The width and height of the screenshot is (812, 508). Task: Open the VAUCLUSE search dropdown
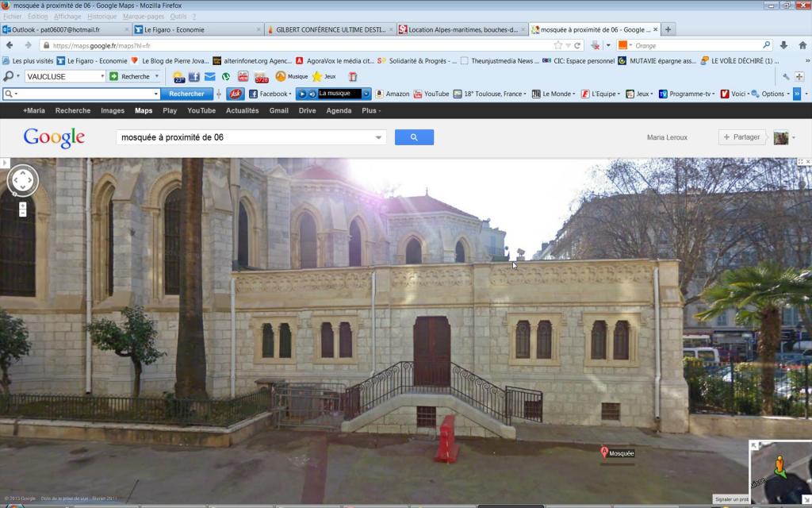[102, 77]
